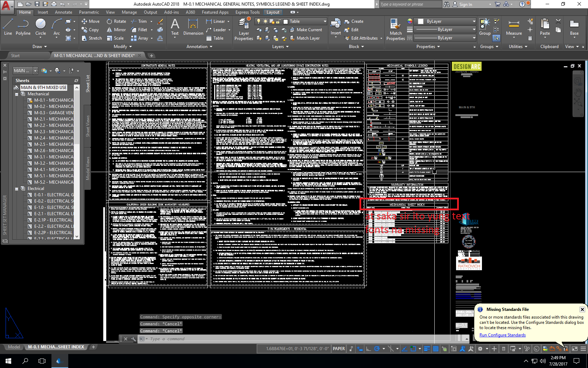The height and width of the screenshot is (368, 588).
Task: Toggle PAPER space in status bar
Action: point(339,349)
